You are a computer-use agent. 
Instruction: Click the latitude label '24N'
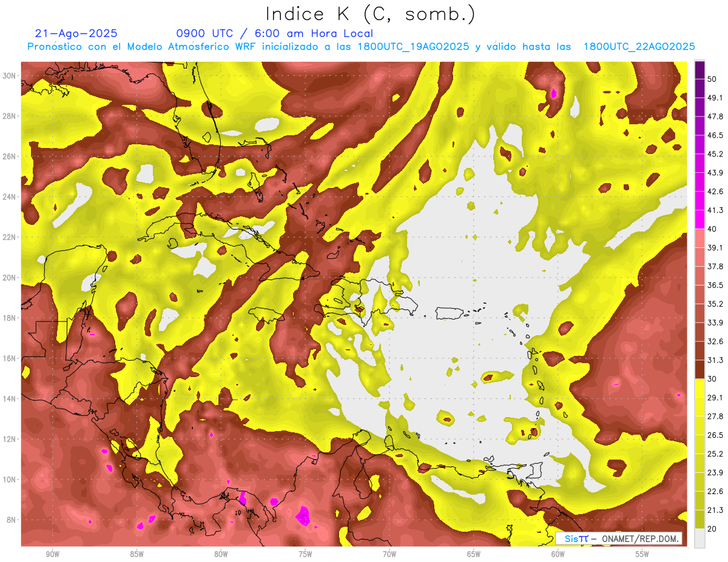pyautogui.click(x=10, y=197)
